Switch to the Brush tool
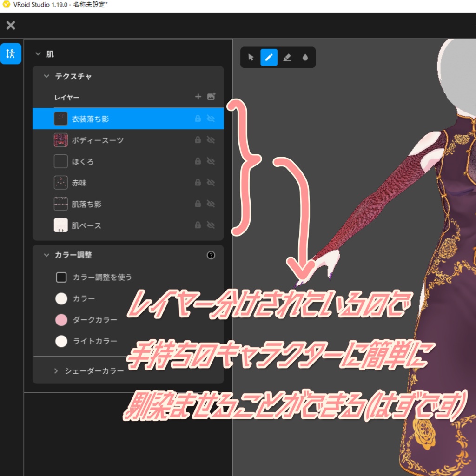This screenshot has height=476, width=476. 269,57
